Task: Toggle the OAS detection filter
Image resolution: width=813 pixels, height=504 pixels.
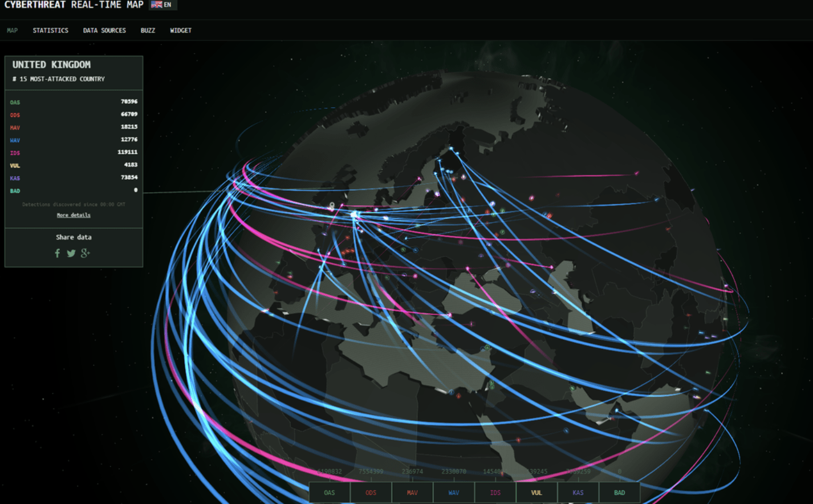Action: pyautogui.click(x=329, y=491)
